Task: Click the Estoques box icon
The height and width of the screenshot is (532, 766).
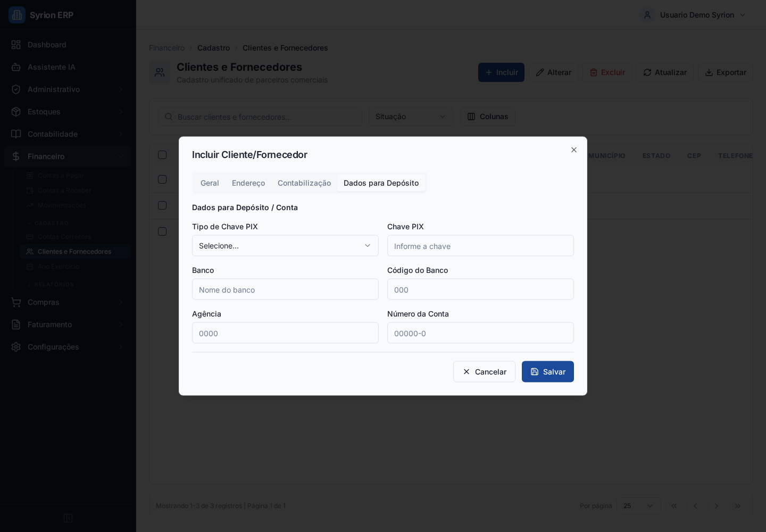Action: [x=16, y=112]
